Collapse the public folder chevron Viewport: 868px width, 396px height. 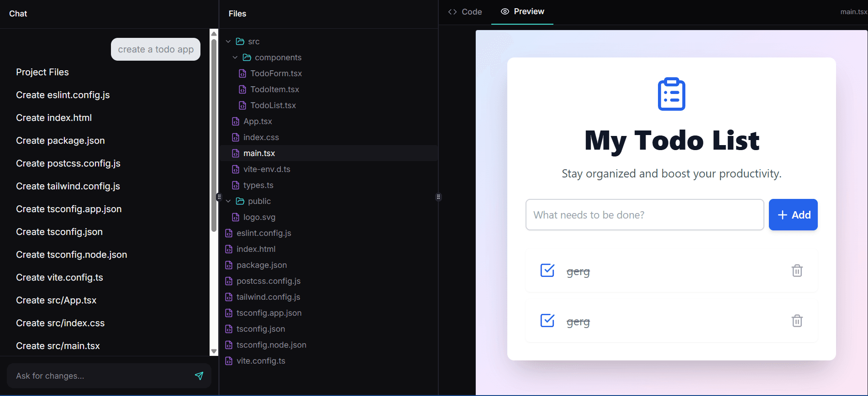(228, 201)
